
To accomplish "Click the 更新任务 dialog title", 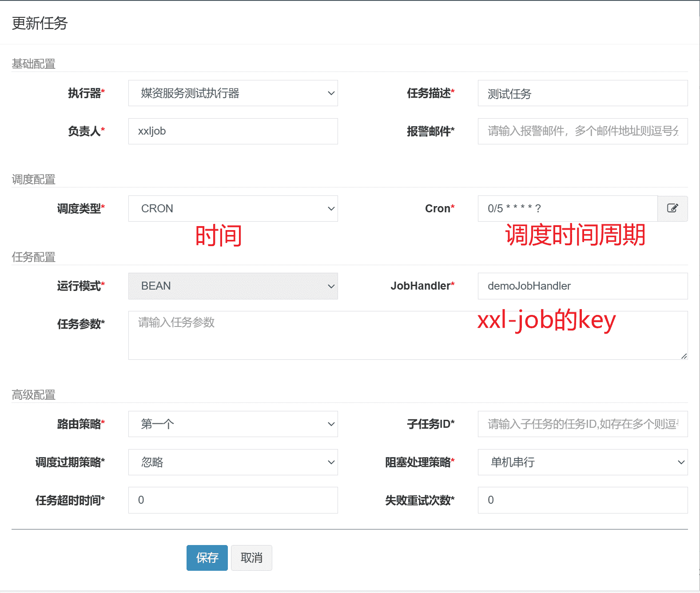I will pyautogui.click(x=40, y=23).
